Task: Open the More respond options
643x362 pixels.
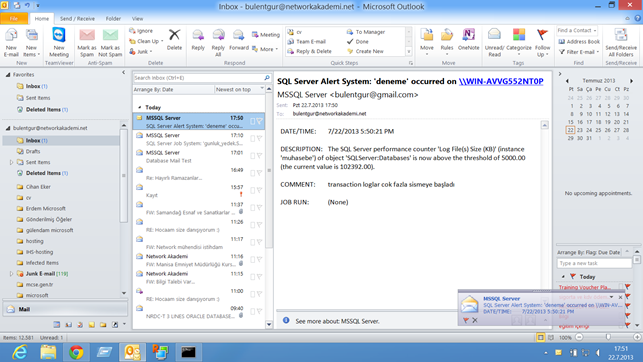Action: tap(265, 49)
